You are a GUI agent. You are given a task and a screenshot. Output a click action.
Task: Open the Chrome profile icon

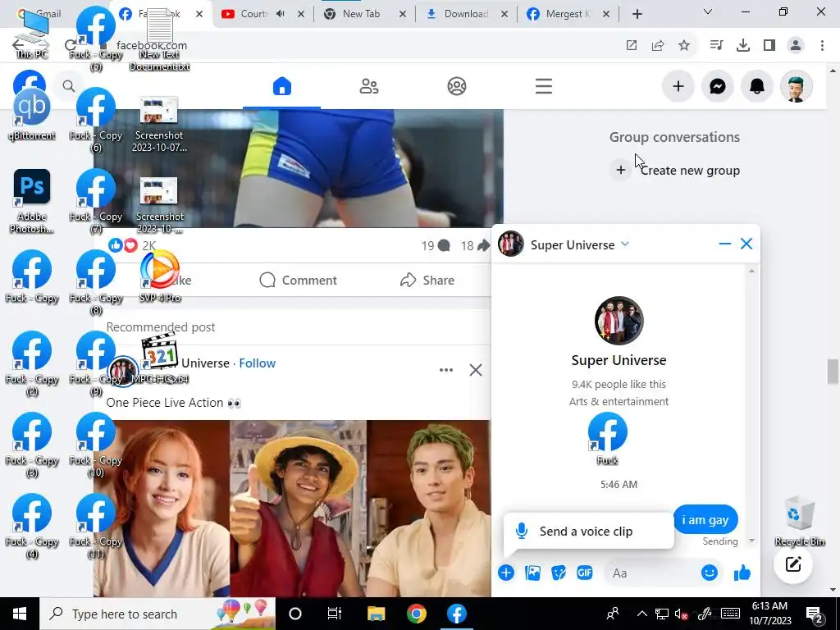[x=796, y=46]
